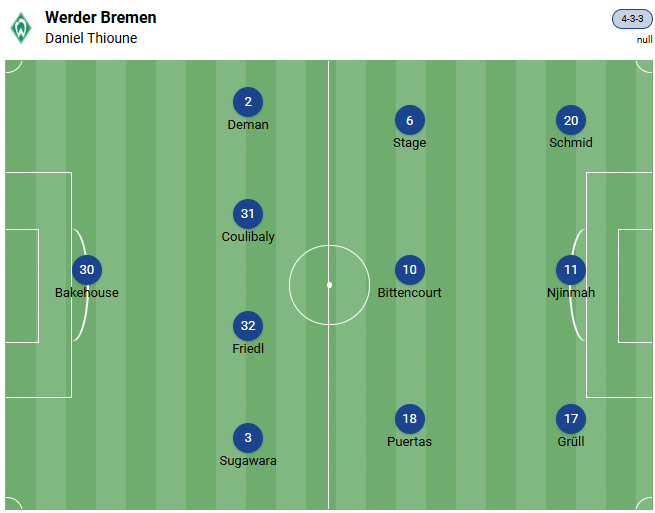Click the Bittencourt name label
The width and height of the screenshot is (655, 513).
click(409, 293)
